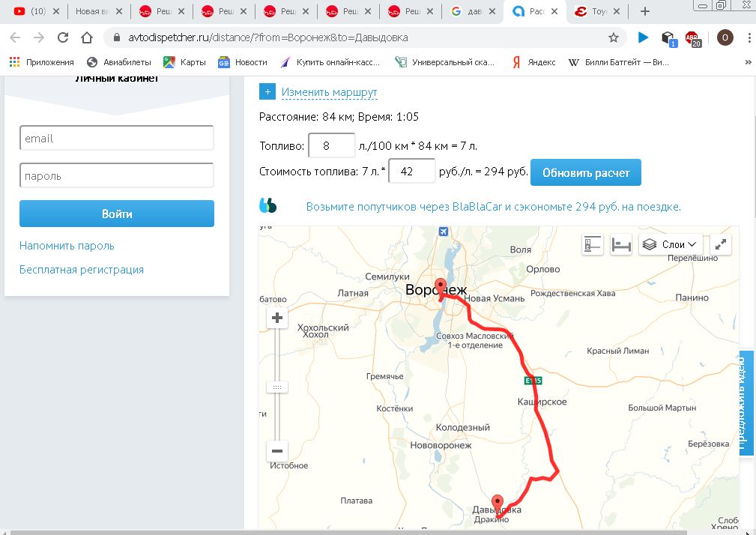Switch to the YouTube tab

tap(34, 11)
